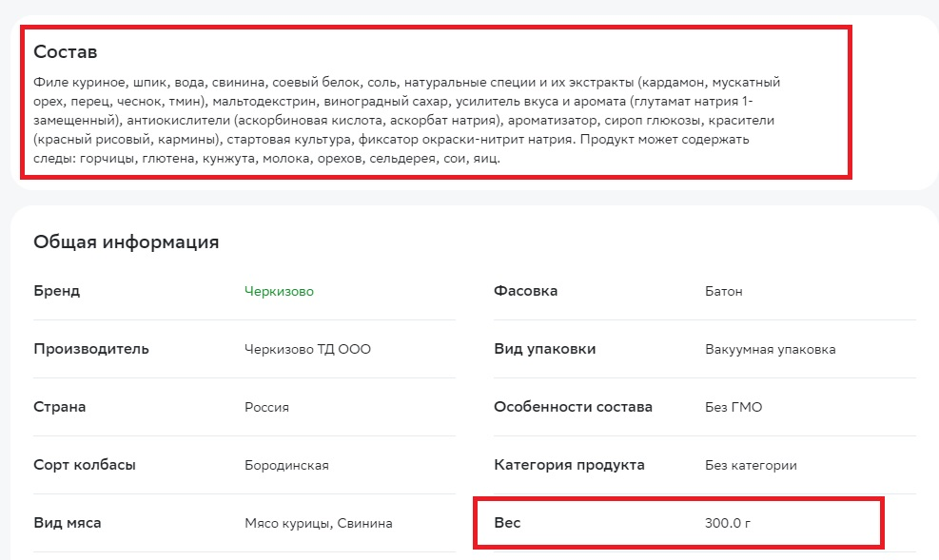The height and width of the screenshot is (560, 939).
Task: Click the Бренд row label
Action: pos(57,291)
